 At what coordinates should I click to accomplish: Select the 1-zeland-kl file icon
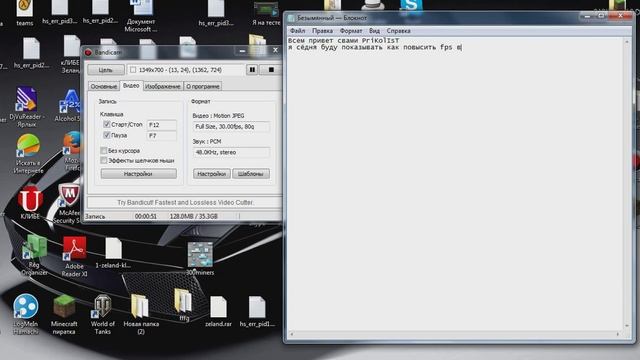(113, 253)
